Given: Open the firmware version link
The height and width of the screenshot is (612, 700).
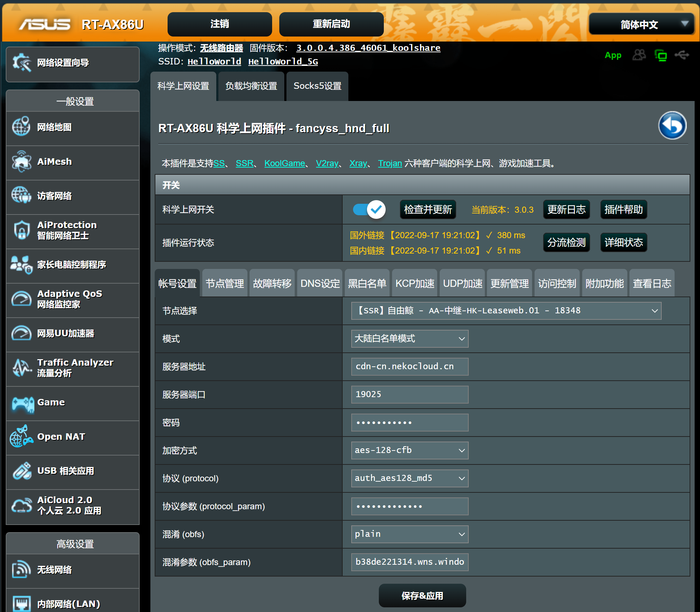Looking at the screenshot, I should click(x=368, y=48).
